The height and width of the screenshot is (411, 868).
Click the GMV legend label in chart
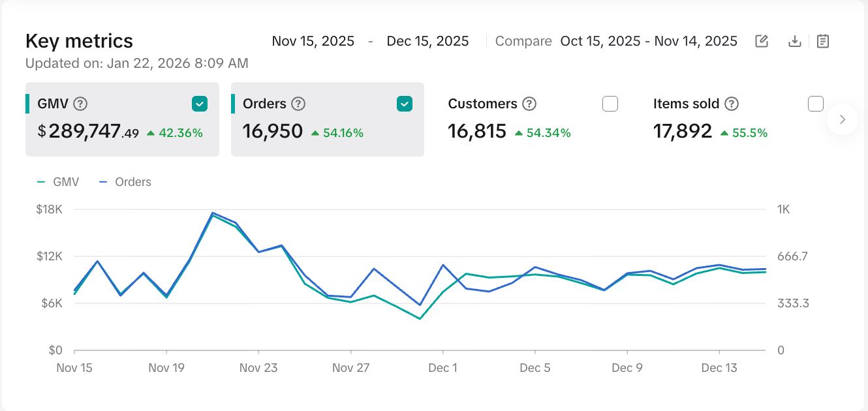(x=65, y=182)
